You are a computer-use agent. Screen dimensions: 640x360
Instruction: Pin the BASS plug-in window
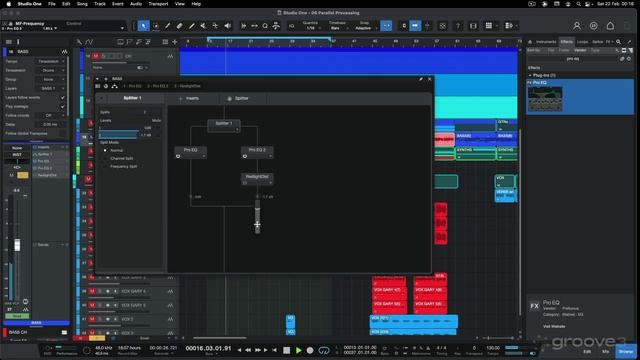pos(420,79)
